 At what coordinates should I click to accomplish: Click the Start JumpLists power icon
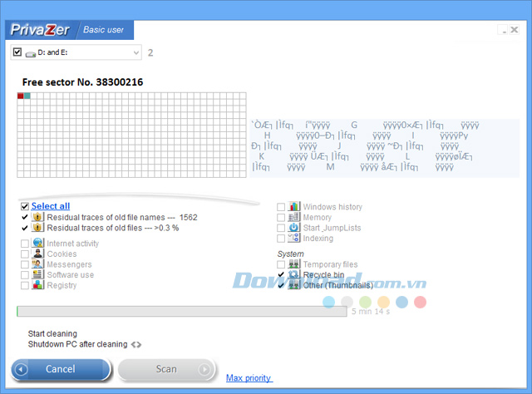[x=293, y=228]
